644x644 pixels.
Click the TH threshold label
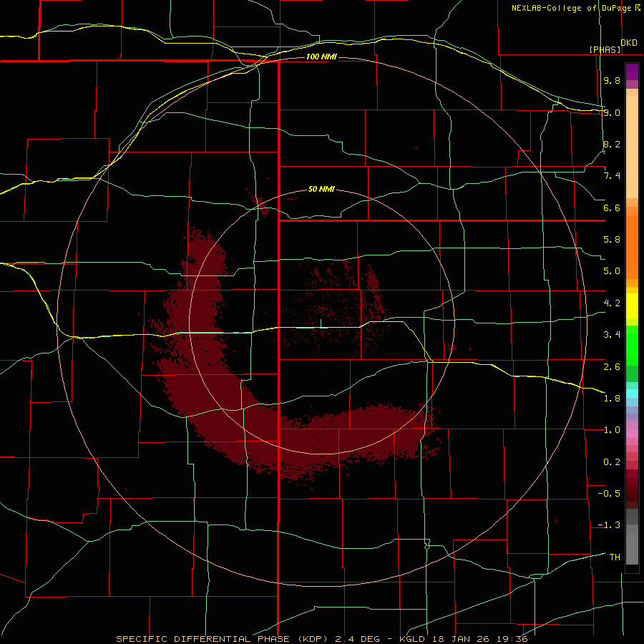(x=615, y=557)
